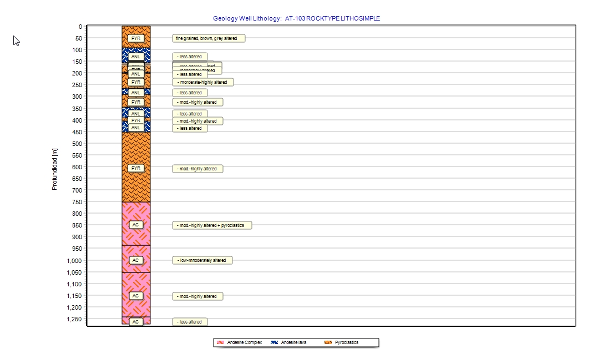Screen dimensions: 593x364
Task: Click the '150' depth tick label
Action: point(77,62)
